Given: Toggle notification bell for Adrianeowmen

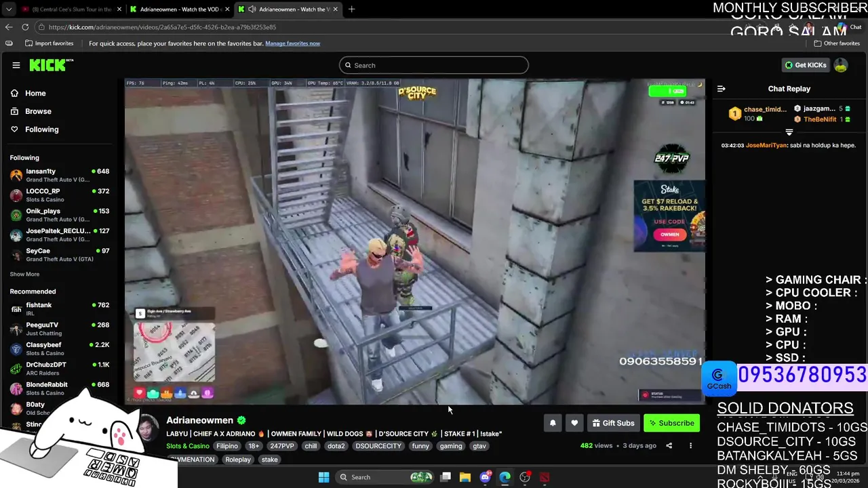Looking at the screenshot, I should [x=553, y=423].
